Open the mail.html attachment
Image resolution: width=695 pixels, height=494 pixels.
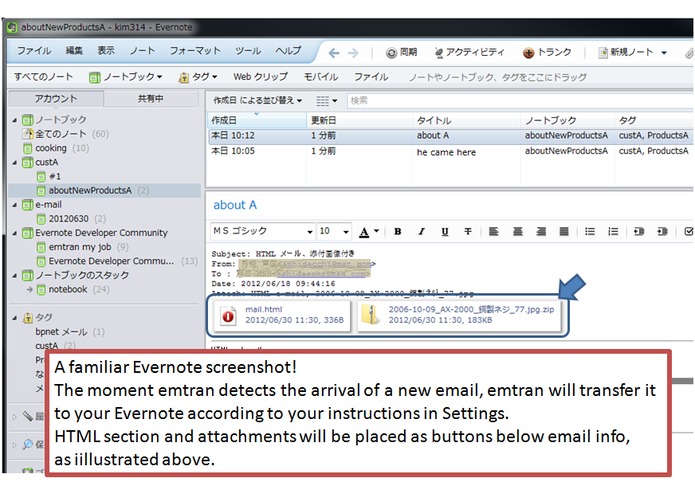point(282,315)
